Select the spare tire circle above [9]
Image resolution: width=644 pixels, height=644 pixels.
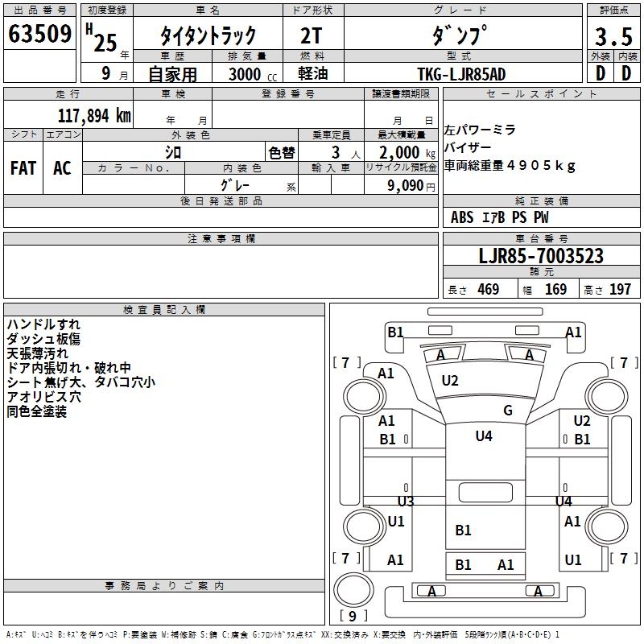click(x=350, y=591)
